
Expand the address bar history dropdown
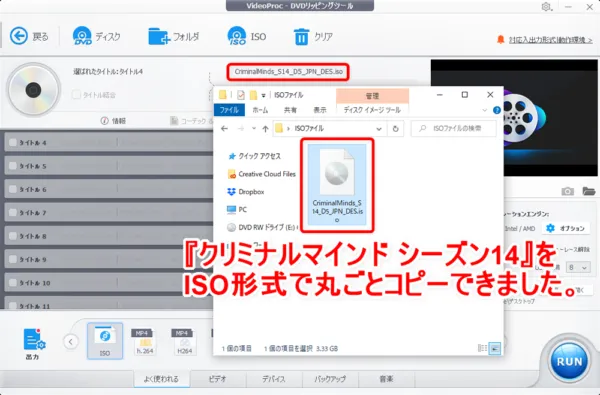(379, 129)
